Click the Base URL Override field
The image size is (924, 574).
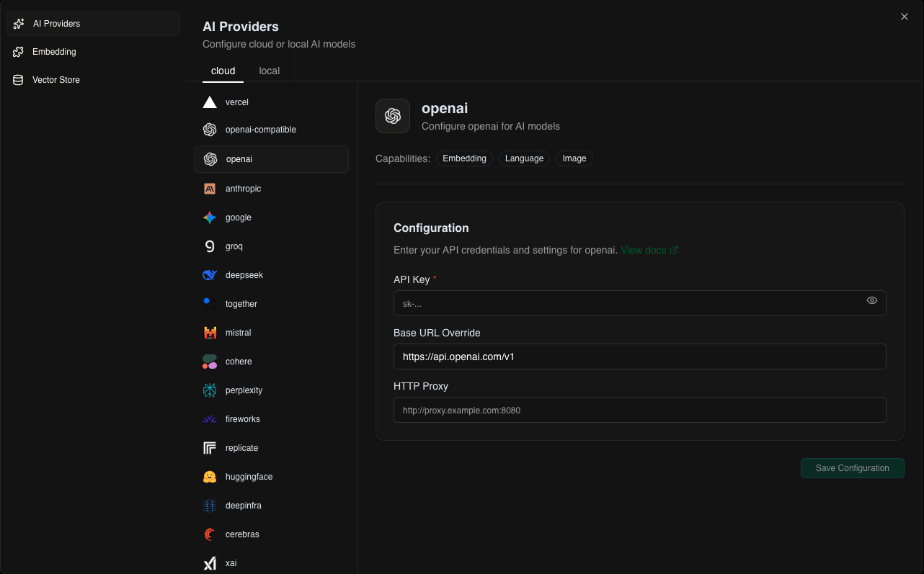click(x=640, y=356)
